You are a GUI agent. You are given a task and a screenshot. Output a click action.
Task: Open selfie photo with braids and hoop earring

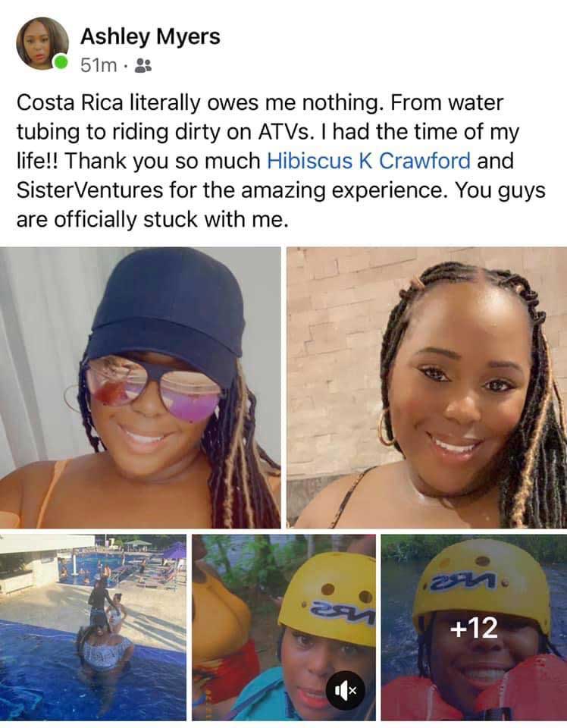click(x=427, y=388)
